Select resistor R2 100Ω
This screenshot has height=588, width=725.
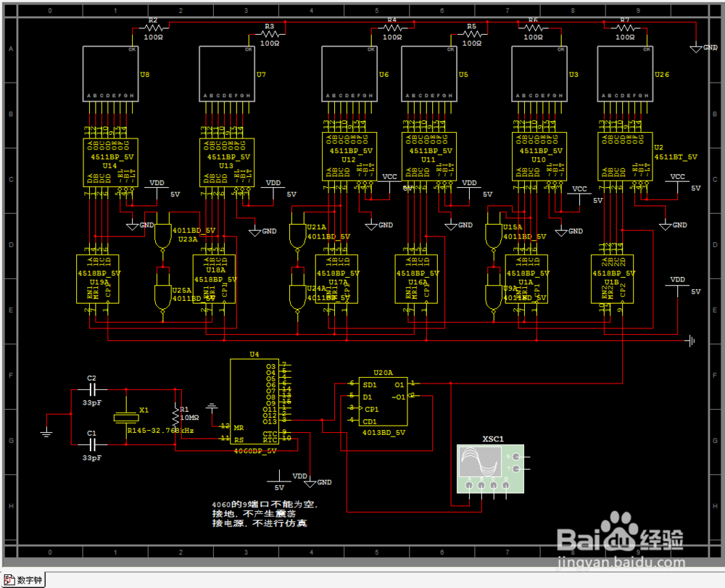click(x=152, y=28)
